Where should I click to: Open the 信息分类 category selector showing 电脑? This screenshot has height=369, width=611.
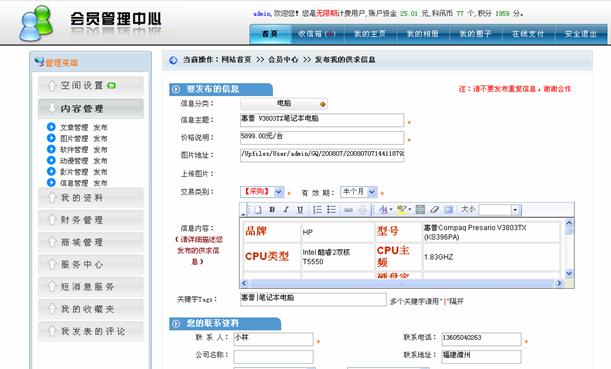(x=284, y=104)
